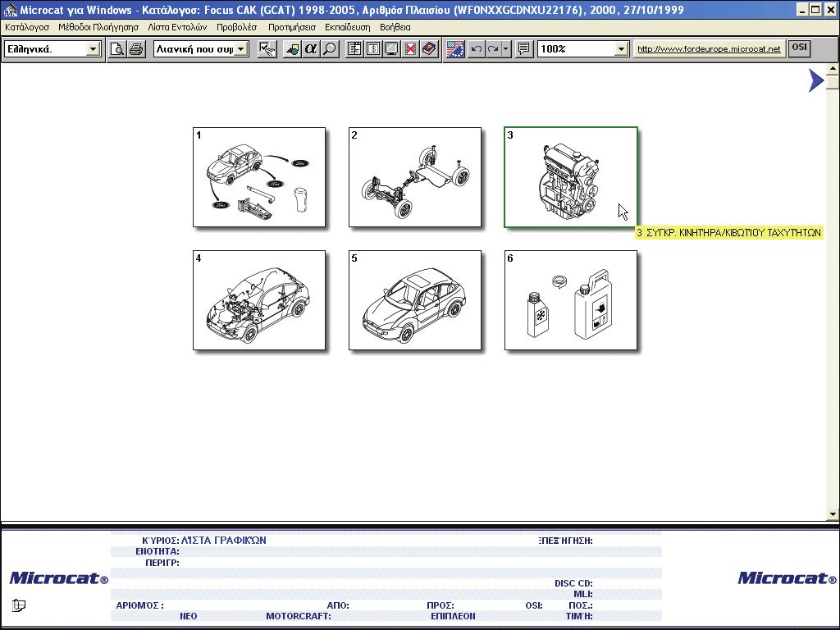Open the Λιανική price type dropdown
This screenshot has height=630, width=840.
pos(241,49)
